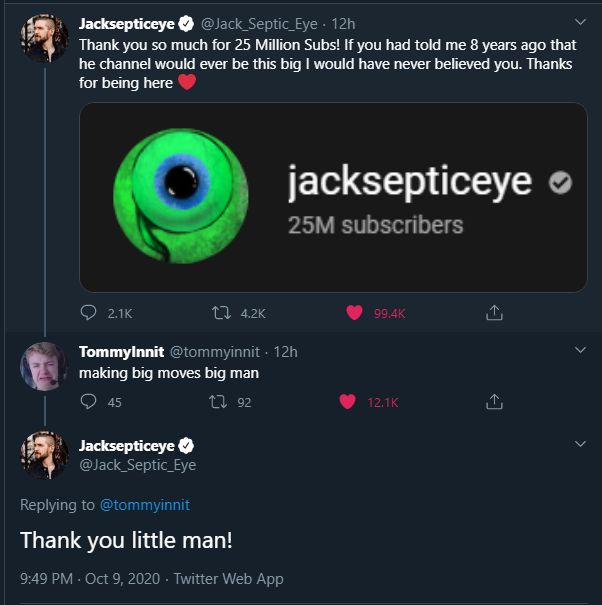Share the 25 Million Subs tweet
Image resolution: width=602 pixels, height=605 pixels.
point(493,313)
